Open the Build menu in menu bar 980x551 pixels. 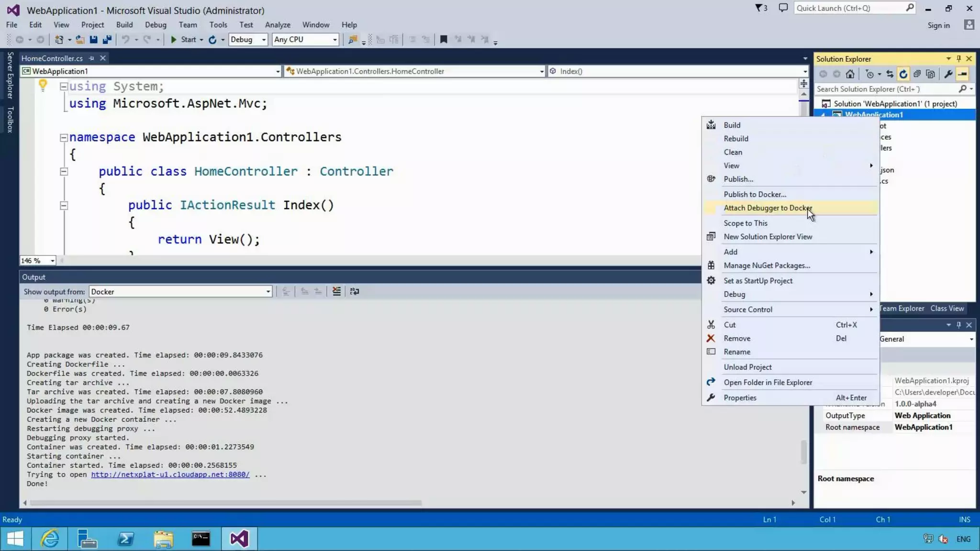(x=124, y=25)
